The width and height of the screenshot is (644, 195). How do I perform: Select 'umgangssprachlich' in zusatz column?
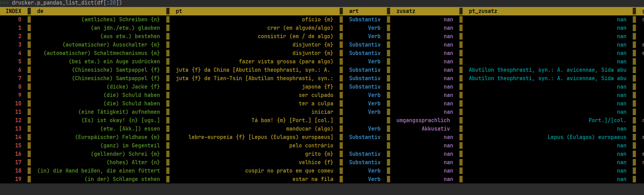[x=423, y=120]
